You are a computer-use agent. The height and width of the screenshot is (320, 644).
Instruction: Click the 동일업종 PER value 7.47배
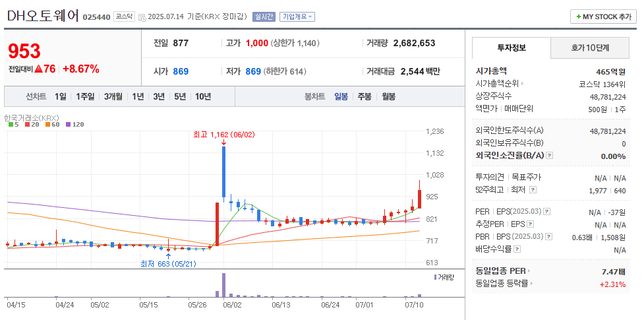(x=613, y=271)
